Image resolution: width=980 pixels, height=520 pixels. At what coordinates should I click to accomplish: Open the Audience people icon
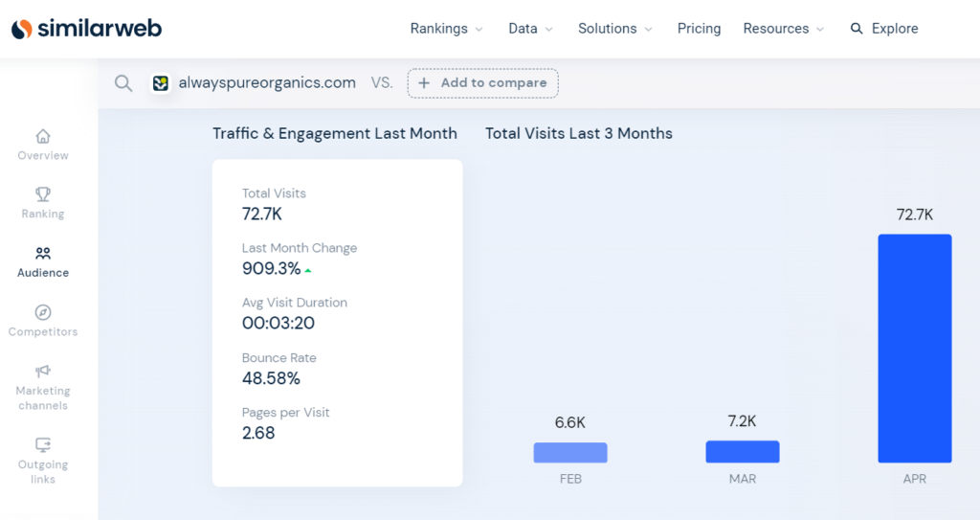[43, 253]
